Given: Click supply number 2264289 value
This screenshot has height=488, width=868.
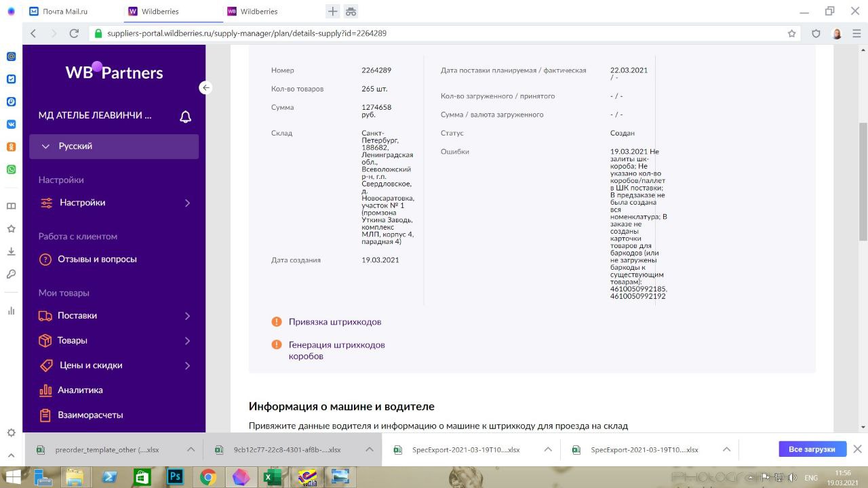Looking at the screenshot, I should coord(376,70).
